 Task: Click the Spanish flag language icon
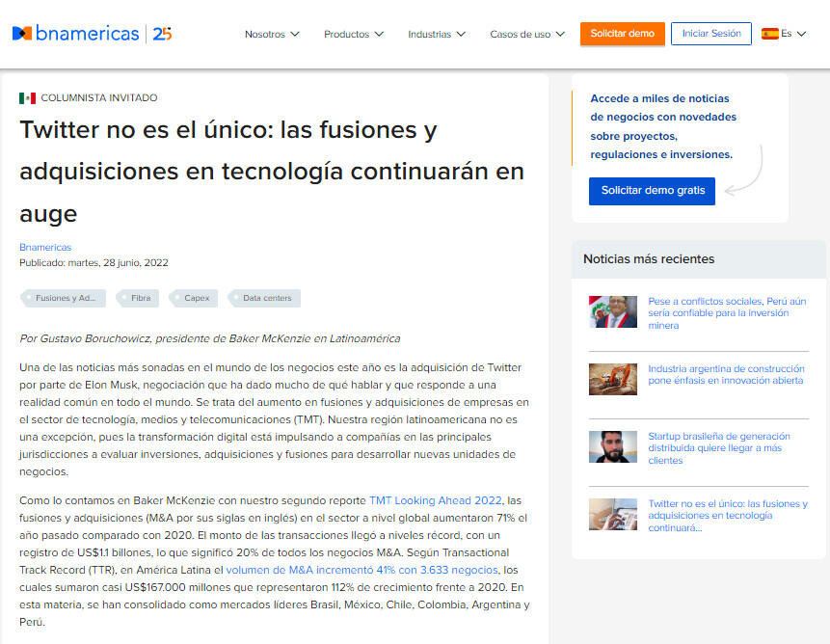coord(769,34)
